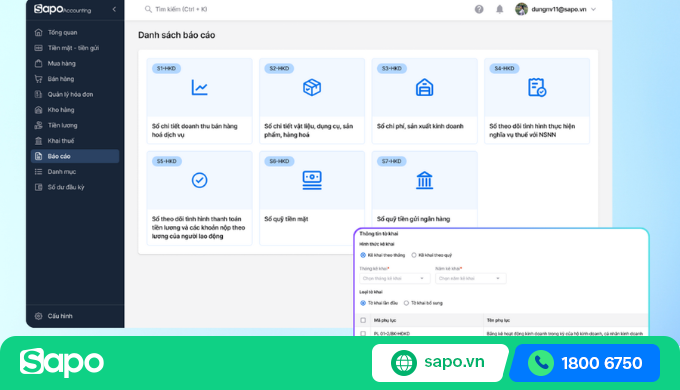The image size is (680, 390).
Task: Open the help question mark icon
Action: (479, 9)
